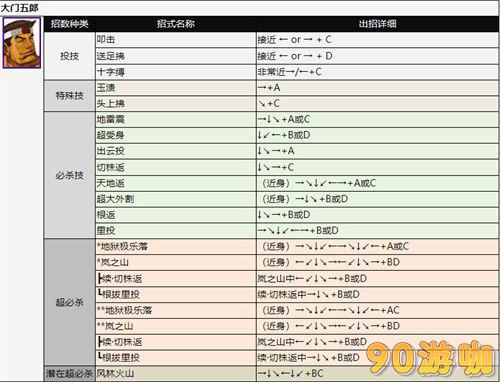Viewport: 500px width, 382px height.
Task: Click the move name 头上拂
Action: point(111,103)
